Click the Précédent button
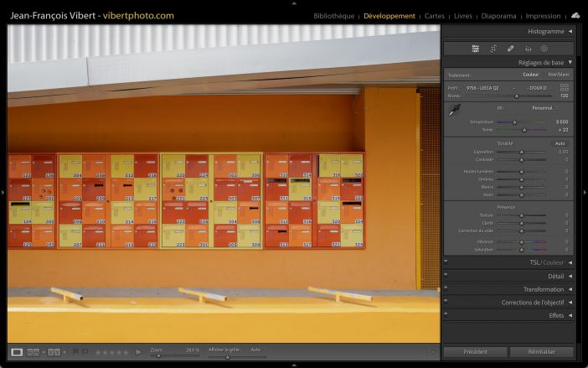This screenshot has height=368, width=588. (474, 352)
